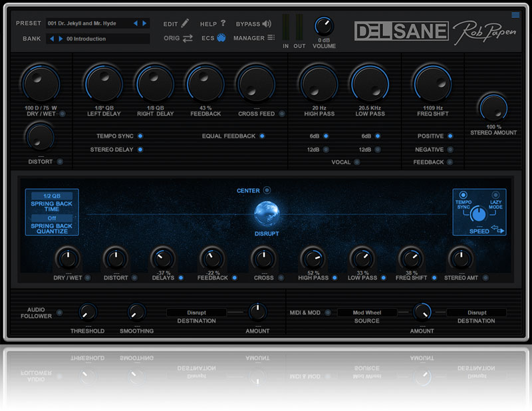The width and height of the screenshot is (532, 411).
Task: Click the ECS icon
Action: click(x=221, y=38)
